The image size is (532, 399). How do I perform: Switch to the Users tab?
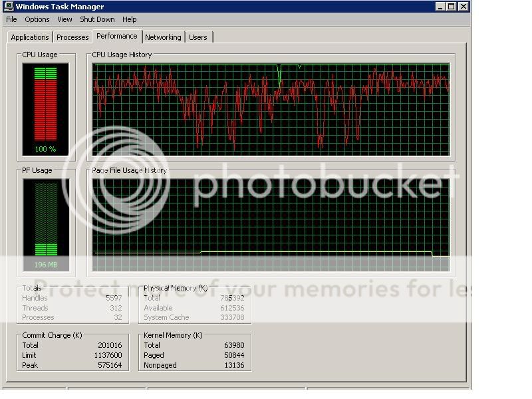coord(198,37)
